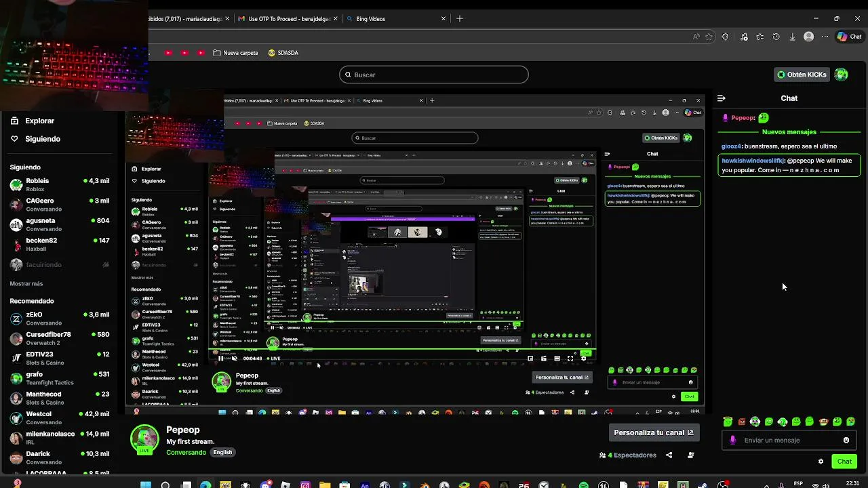
Task: Open giooz4's username in chat
Action: pos(731,146)
